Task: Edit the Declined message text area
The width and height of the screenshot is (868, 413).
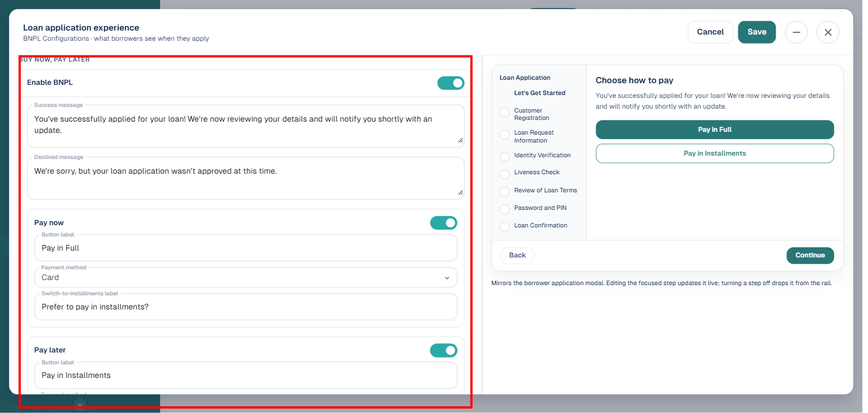Action: tap(246, 178)
